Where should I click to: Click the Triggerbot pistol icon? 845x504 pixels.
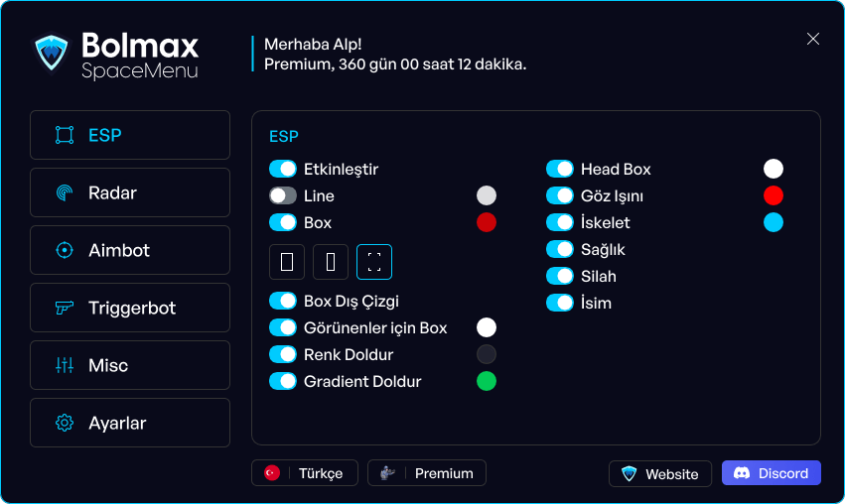65,308
